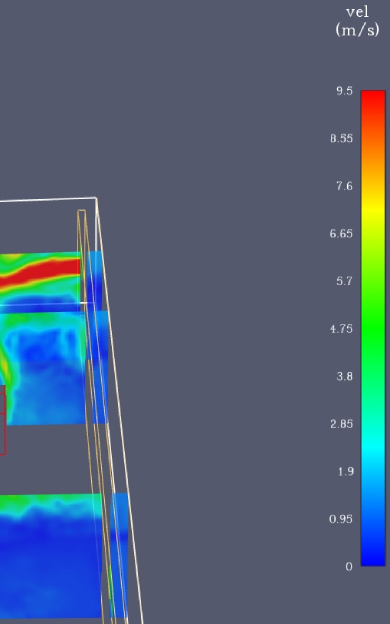Image resolution: width=390 pixels, height=624 pixels.
Task: Click the 4.75 legend tick label
Action: [x=341, y=329]
